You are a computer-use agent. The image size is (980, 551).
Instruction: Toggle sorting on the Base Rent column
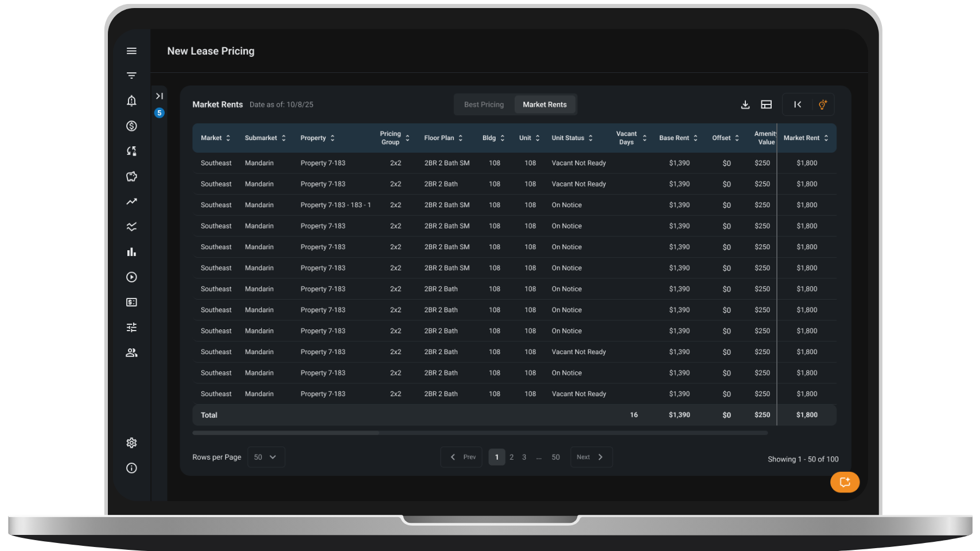697,138
